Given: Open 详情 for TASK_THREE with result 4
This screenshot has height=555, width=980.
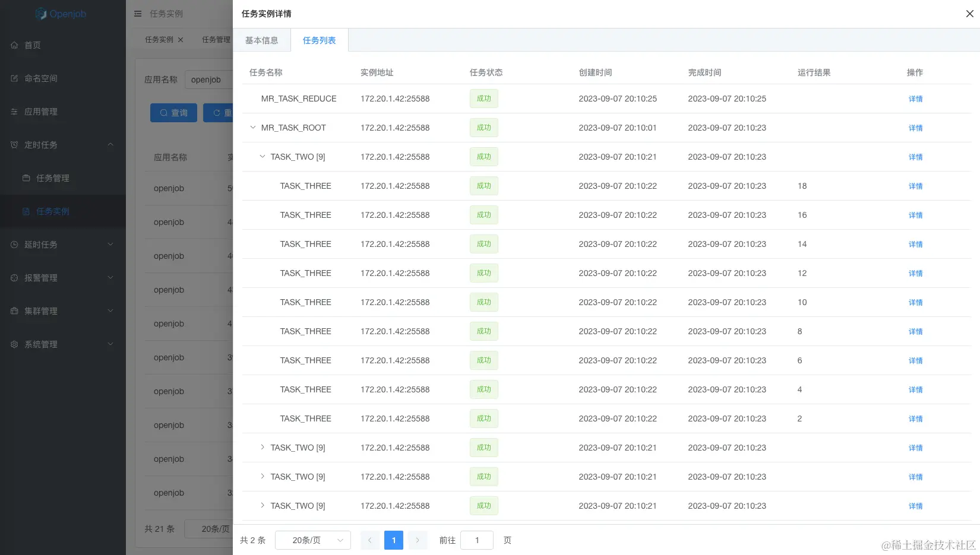Looking at the screenshot, I should tap(915, 390).
